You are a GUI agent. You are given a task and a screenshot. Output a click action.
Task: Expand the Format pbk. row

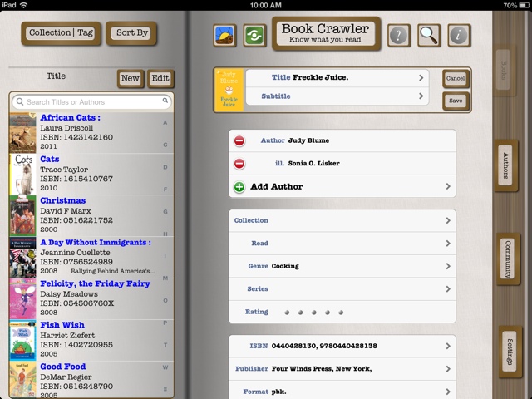342,390
